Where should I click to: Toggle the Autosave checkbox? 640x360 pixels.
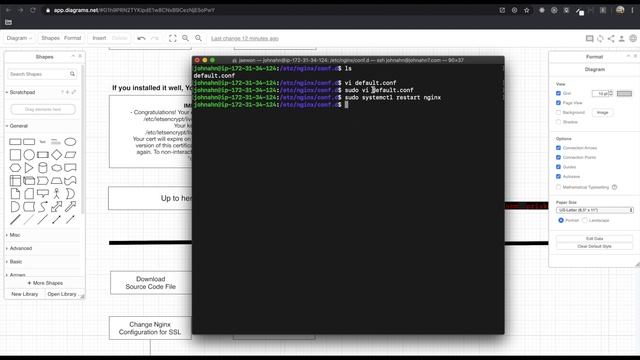(558, 176)
